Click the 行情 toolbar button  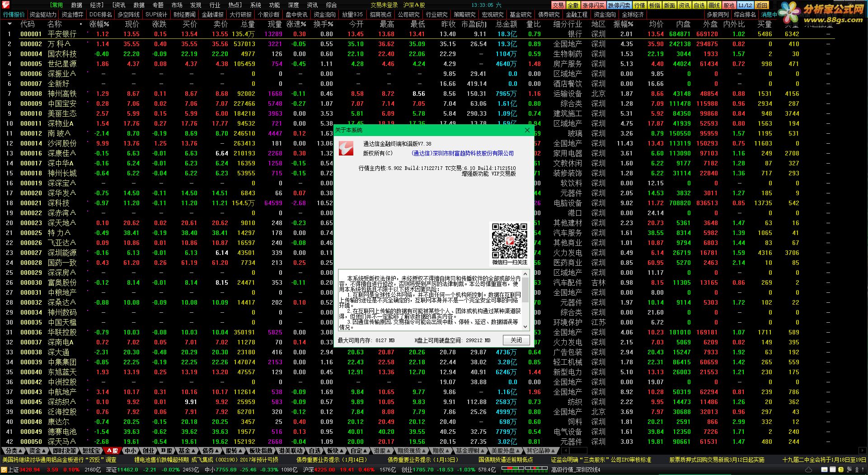click(639, 5)
